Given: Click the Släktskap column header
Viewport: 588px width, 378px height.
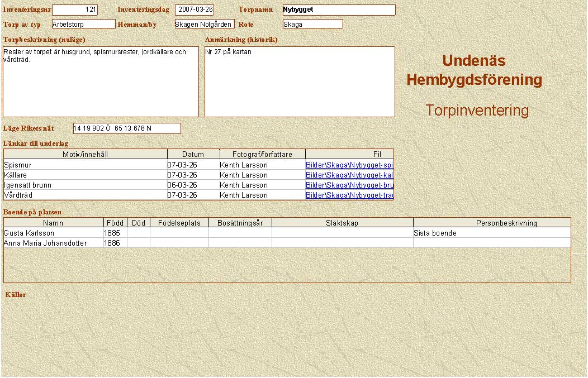Looking at the screenshot, I should point(342,223).
